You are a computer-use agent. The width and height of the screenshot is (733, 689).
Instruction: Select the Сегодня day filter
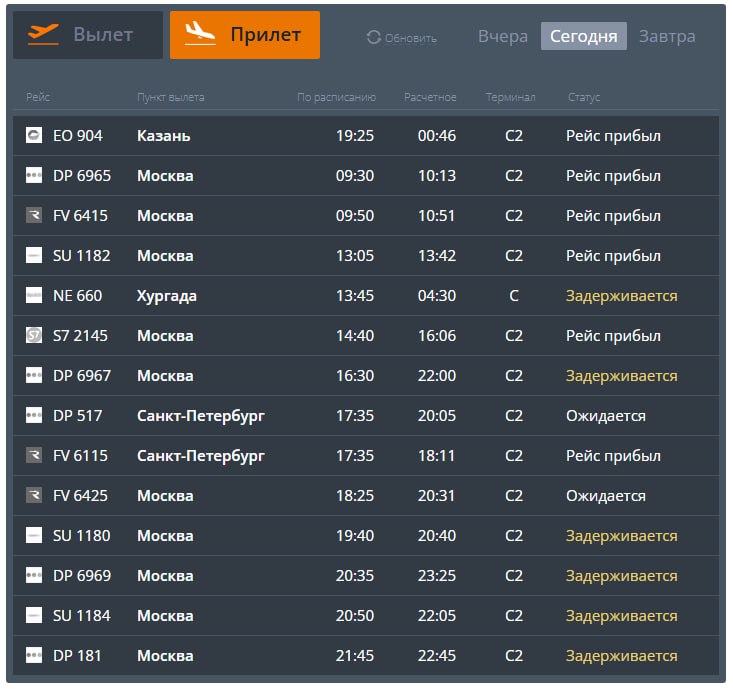[x=584, y=37]
